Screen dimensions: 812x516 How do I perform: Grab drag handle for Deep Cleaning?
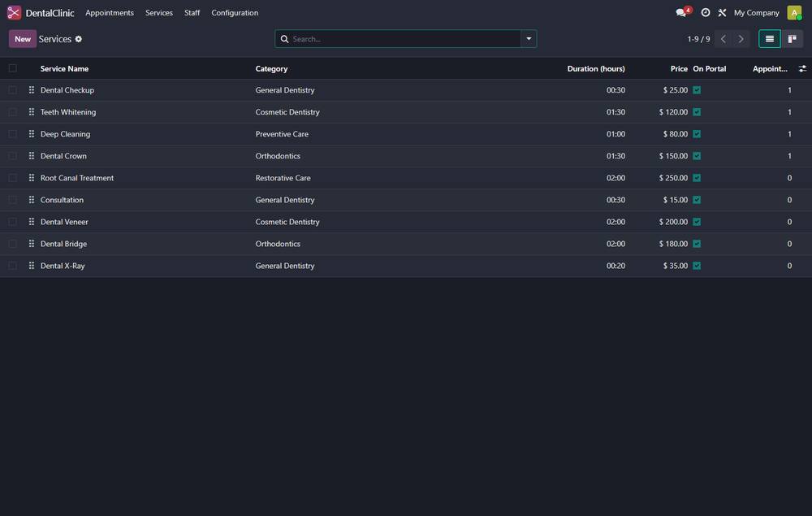click(x=32, y=133)
